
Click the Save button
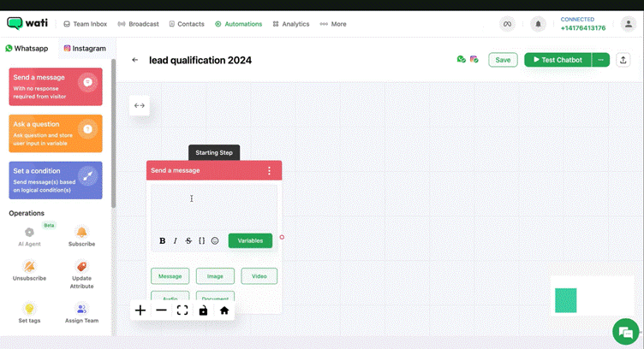(503, 60)
